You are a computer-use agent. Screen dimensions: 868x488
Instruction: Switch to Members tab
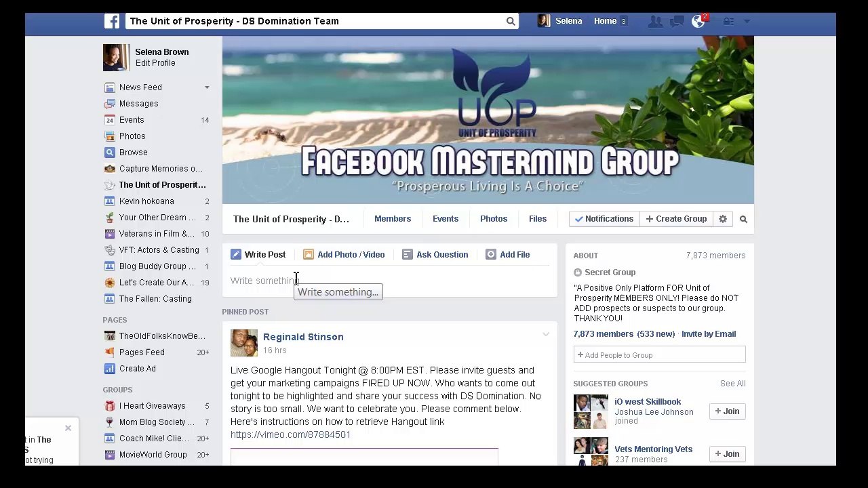click(393, 219)
